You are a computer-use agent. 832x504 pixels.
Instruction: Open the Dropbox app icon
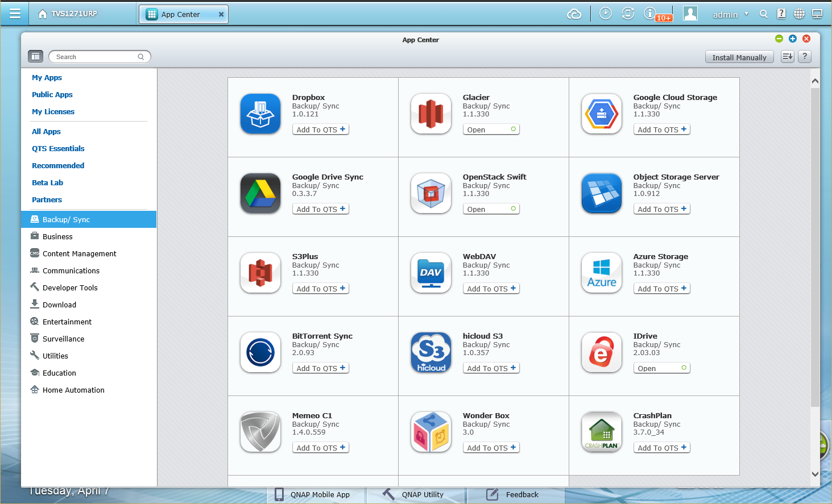pyautogui.click(x=260, y=114)
